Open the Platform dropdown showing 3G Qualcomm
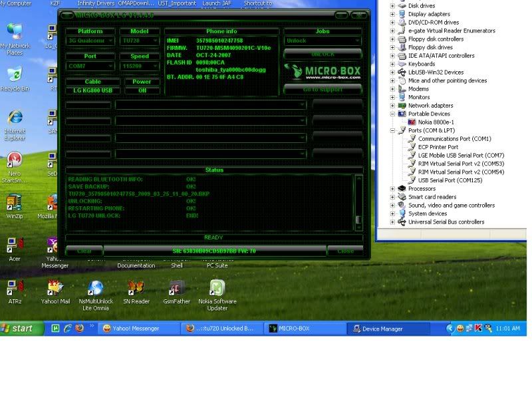 (90, 41)
